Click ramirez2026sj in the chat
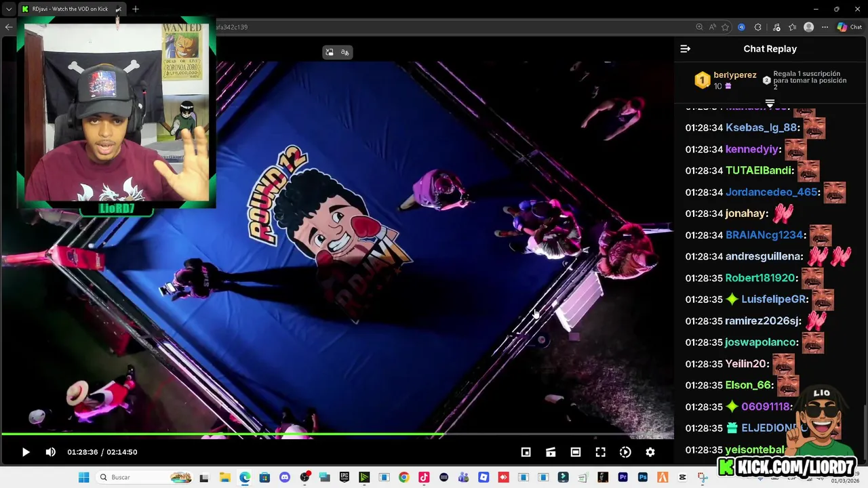This screenshot has height=488, width=868. (763, 321)
